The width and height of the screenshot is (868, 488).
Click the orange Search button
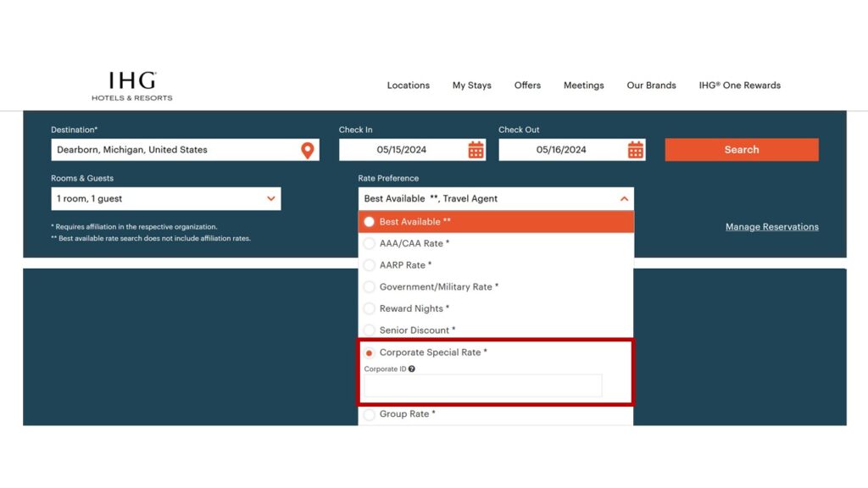[x=742, y=150]
